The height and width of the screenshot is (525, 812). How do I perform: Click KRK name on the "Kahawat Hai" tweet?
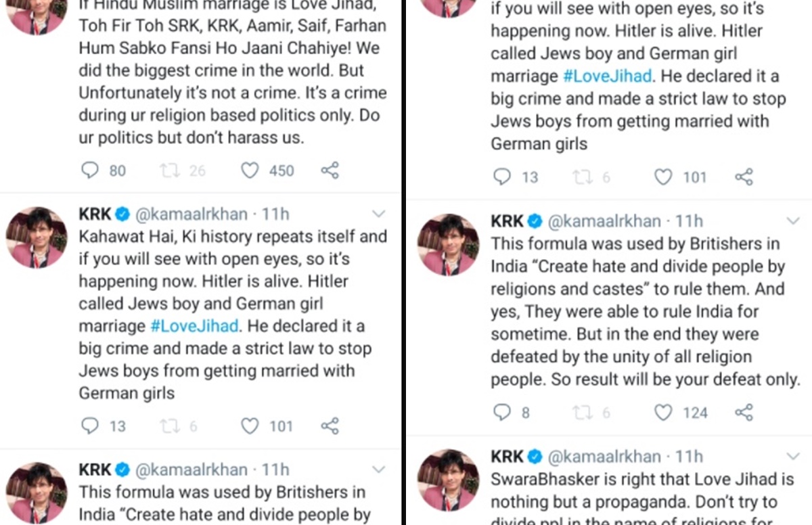pos(94,214)
